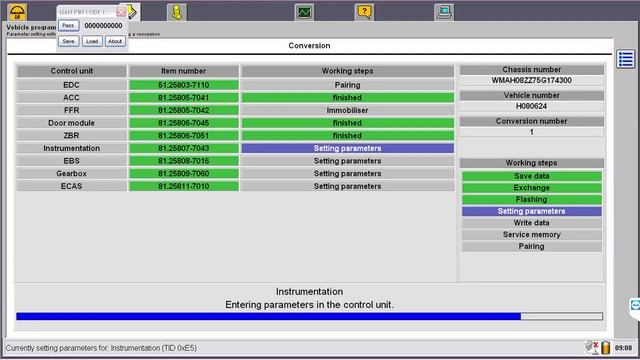Click the Pass button in popup
Viewport: 640px width, 360px height.
[x=68, y=26]
